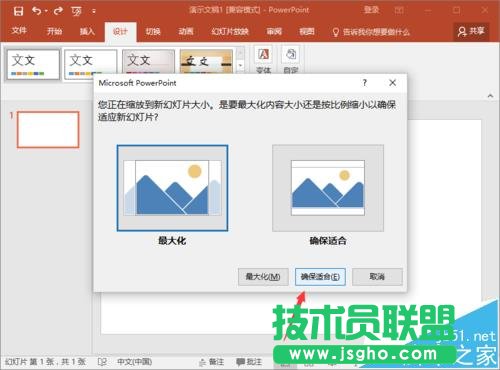Collapse the ribbon with the chevron
Viewport: 500px width, 370px height.
click(x=490, y=96)
